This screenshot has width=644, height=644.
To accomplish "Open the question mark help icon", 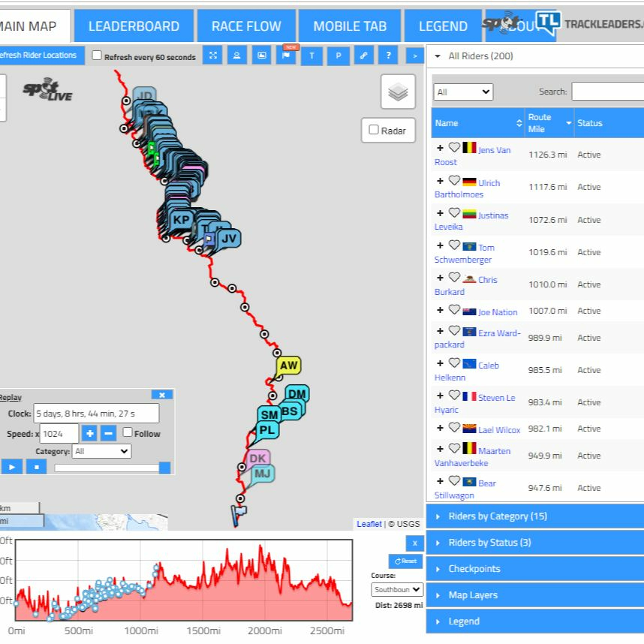I will (x=388, y=55).
